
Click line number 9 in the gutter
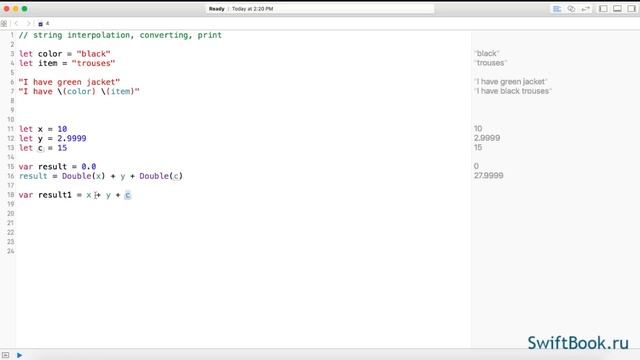12,110
